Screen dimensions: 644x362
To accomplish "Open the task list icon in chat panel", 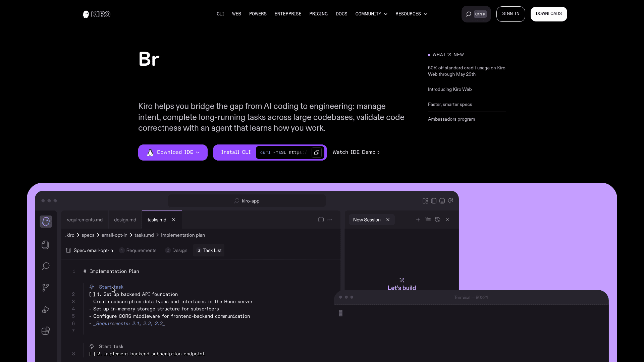I will pos(428,220).
